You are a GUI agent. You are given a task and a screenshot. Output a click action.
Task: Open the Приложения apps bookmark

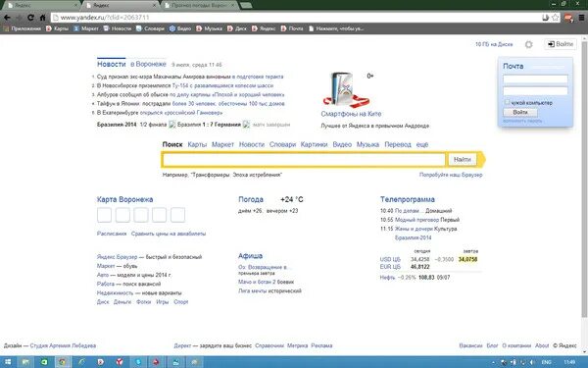23,28
